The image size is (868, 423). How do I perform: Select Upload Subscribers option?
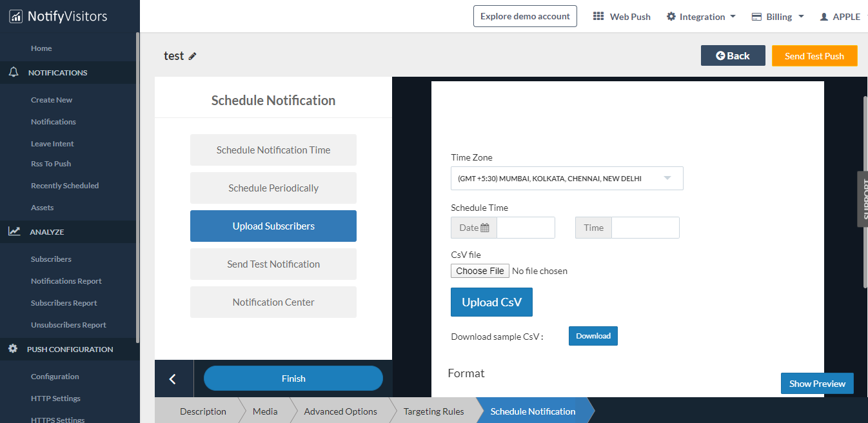273,226
